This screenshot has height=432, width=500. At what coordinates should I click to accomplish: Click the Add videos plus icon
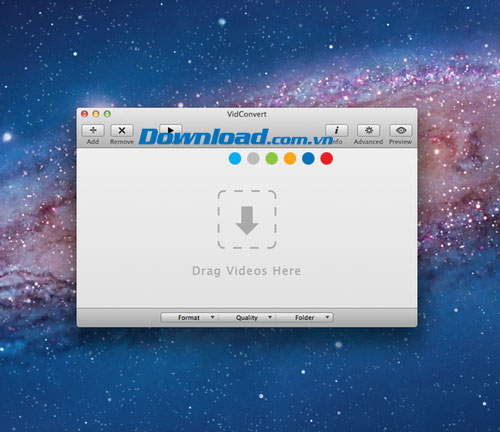pyautogui.click(x=93, y=130)
